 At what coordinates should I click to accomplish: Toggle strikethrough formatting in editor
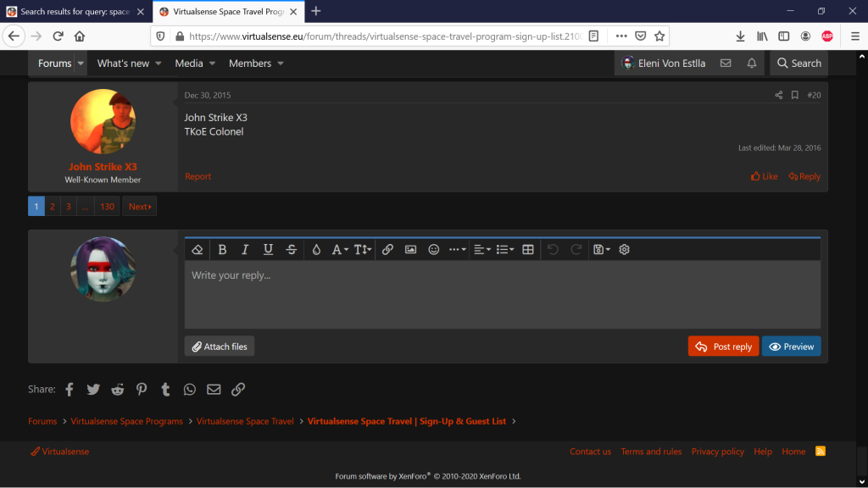[x=292, y=250]
